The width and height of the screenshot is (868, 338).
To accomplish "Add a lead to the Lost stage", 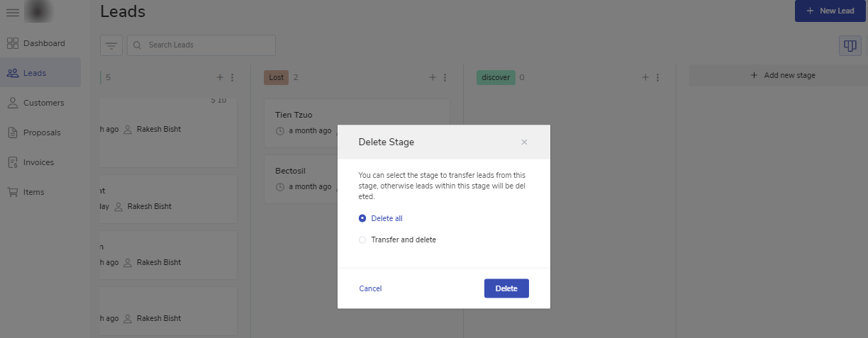I will point(433,77).
